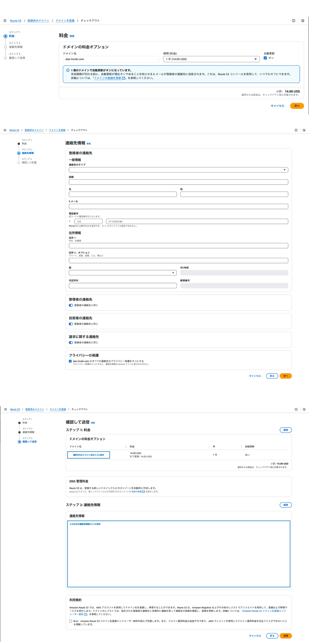Click 編集 button for ステップ 1: 料金
Screen dimensions: 309x644
pos(286,430)
